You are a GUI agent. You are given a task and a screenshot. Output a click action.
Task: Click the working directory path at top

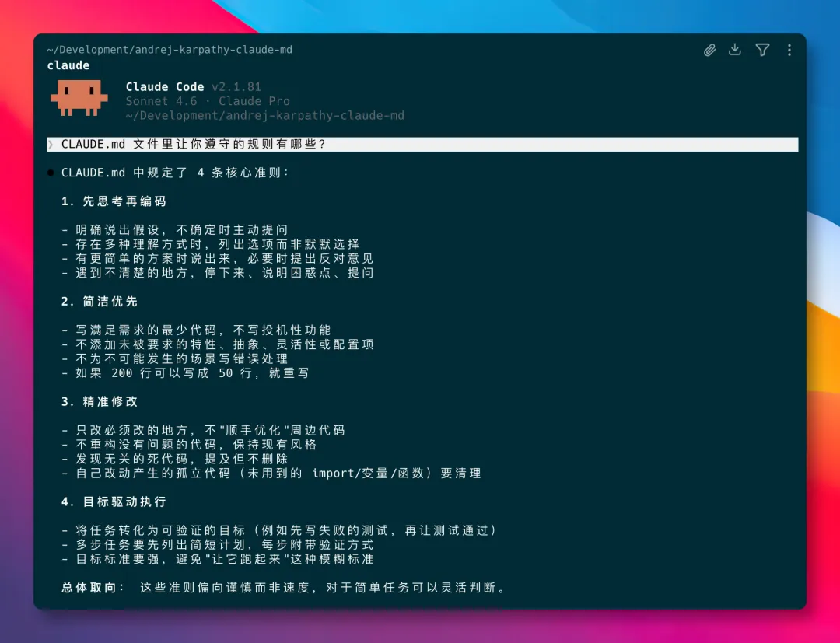point(170,50)
